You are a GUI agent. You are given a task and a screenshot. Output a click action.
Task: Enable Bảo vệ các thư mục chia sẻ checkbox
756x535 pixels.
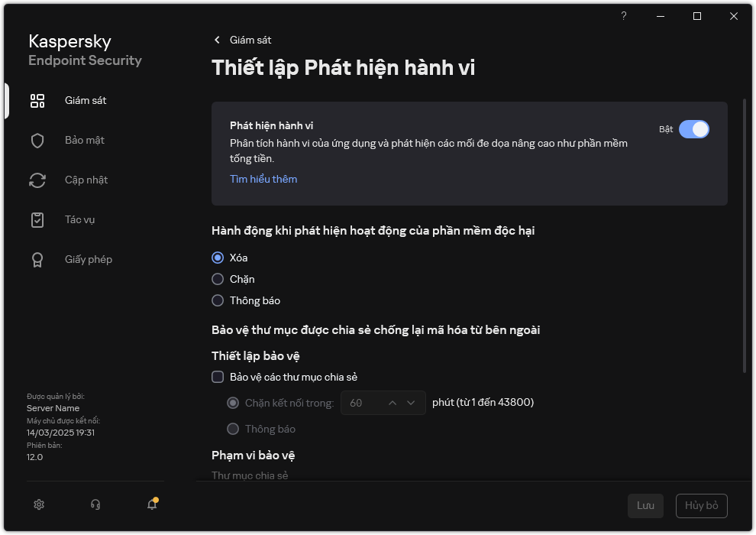pyautogui.click(x=218, y=377)
